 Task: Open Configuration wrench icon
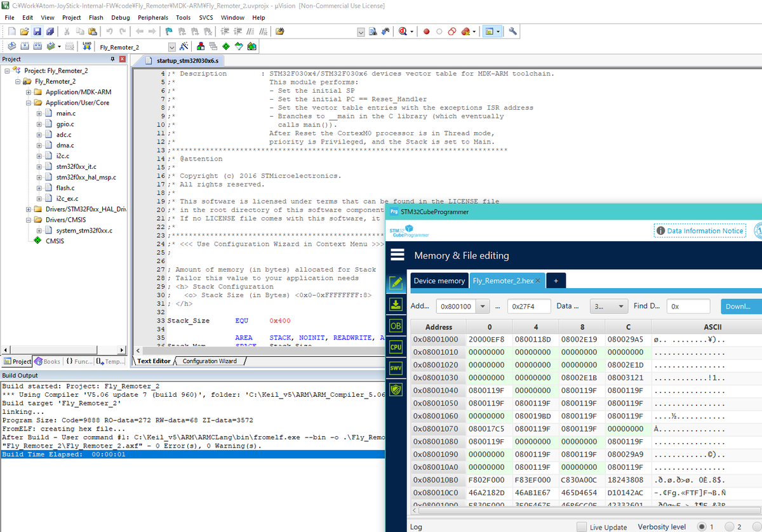point(513,31)
